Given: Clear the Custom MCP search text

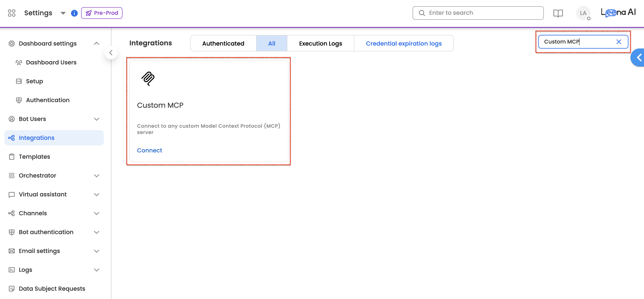Looking at the screenshot, I should pyautogui.click(x=619, y=42).
